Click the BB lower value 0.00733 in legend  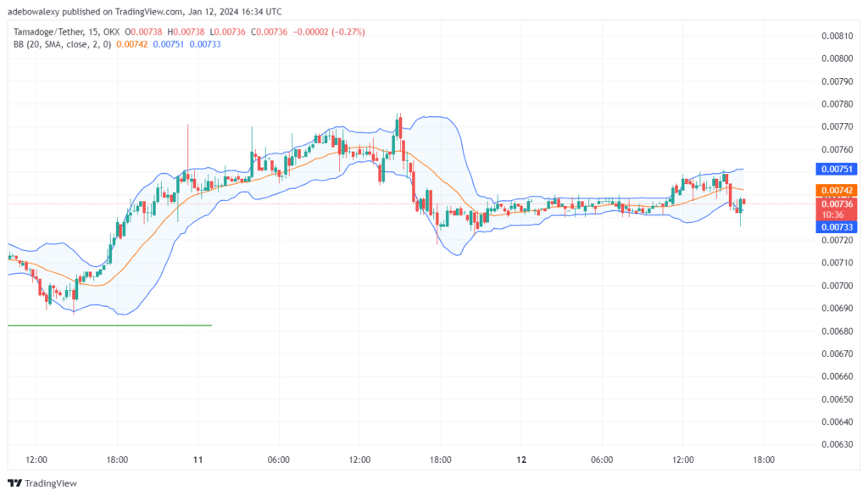point(205,44)
